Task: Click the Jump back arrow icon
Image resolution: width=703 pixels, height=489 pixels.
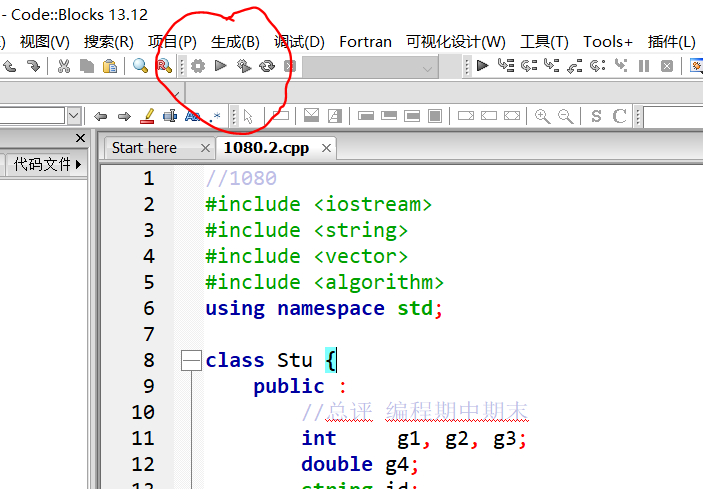Action: [x=100, y=117]
